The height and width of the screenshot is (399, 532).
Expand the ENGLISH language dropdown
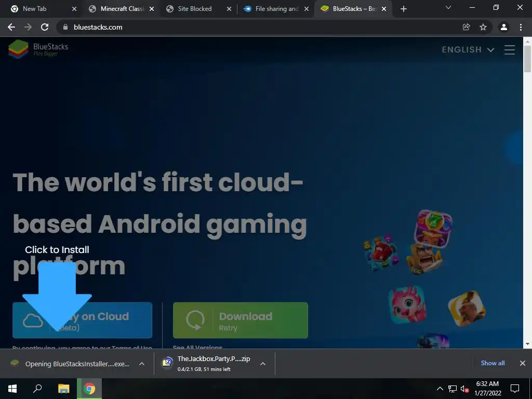(x=468, y=50)
